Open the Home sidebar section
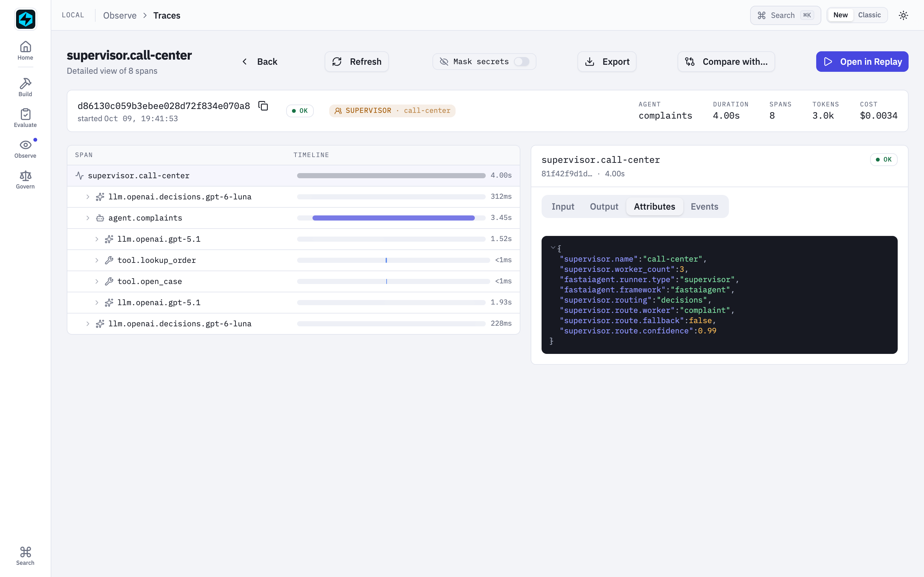Image resolution: width=924 pixels, height=577 pixels. click(x=25, y=51)
